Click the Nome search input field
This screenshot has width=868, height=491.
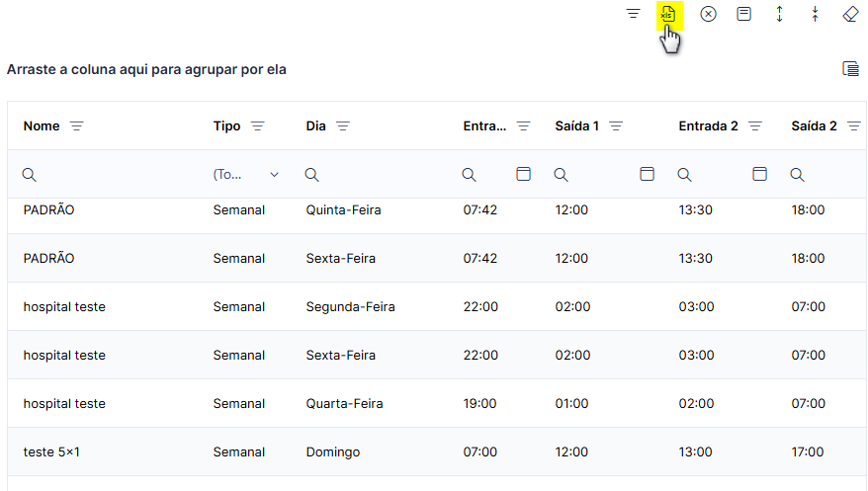[x=111, y=175]
